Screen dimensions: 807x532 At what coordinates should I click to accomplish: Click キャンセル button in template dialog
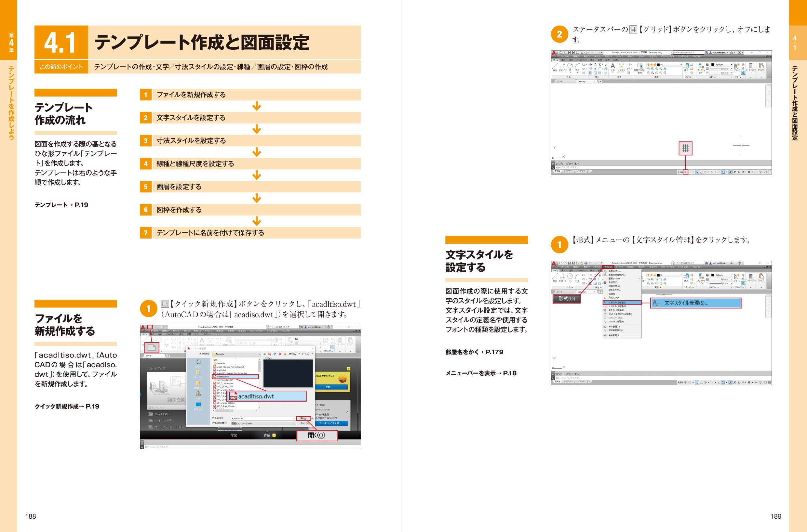coord(305,423)
